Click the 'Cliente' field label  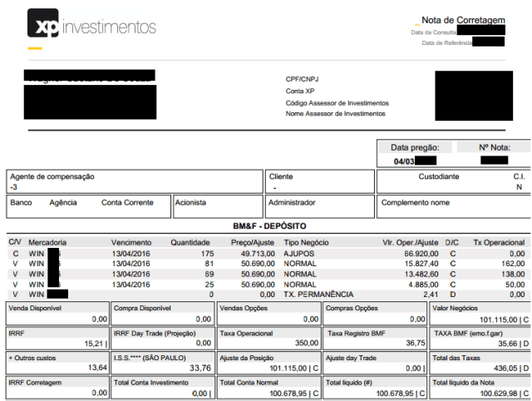pyautogui.click(x=281, y=176)
